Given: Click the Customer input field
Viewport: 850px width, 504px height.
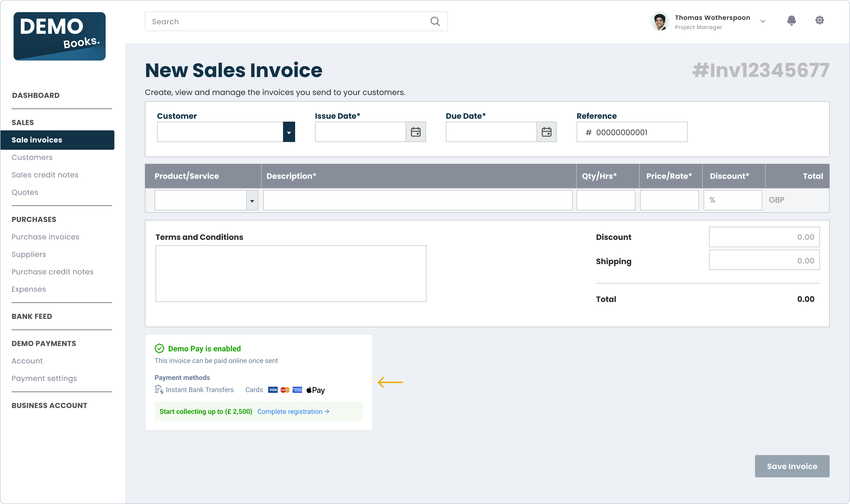Looking at the screenshot, I should point(220,132).
